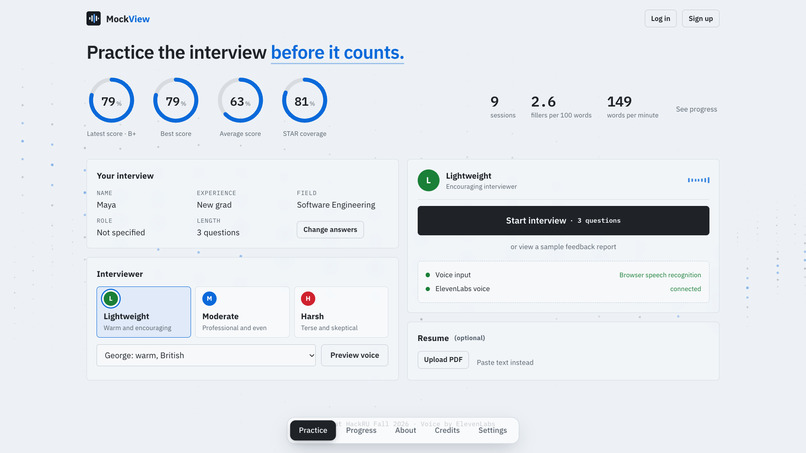This screenshot has height=453, width=806.
Task: Click the field value 'Software Engineering'
Action: [x=336, y=205]
